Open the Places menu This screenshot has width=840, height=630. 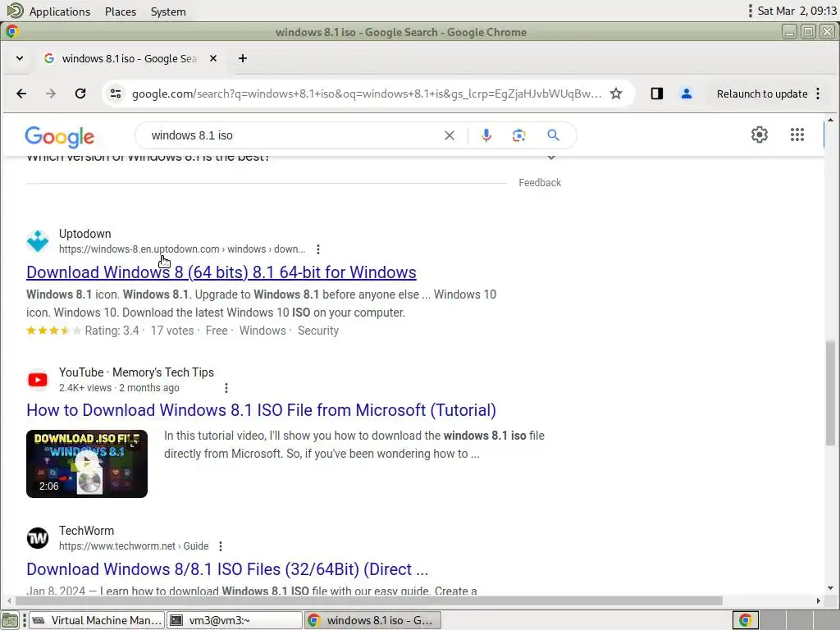(121, 11)
